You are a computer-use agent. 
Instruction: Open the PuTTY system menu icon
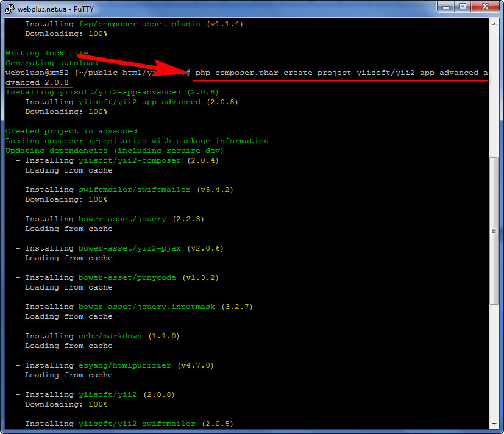10,9
